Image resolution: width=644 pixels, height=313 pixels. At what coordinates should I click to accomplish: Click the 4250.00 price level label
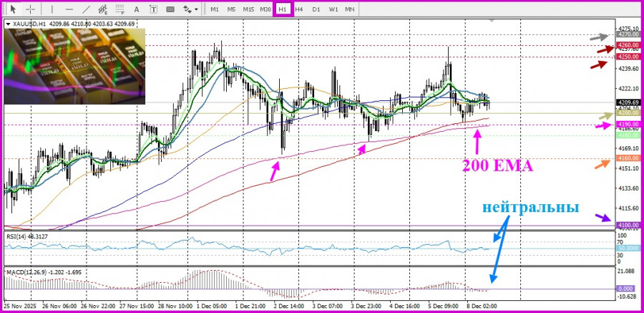[628, 57]
